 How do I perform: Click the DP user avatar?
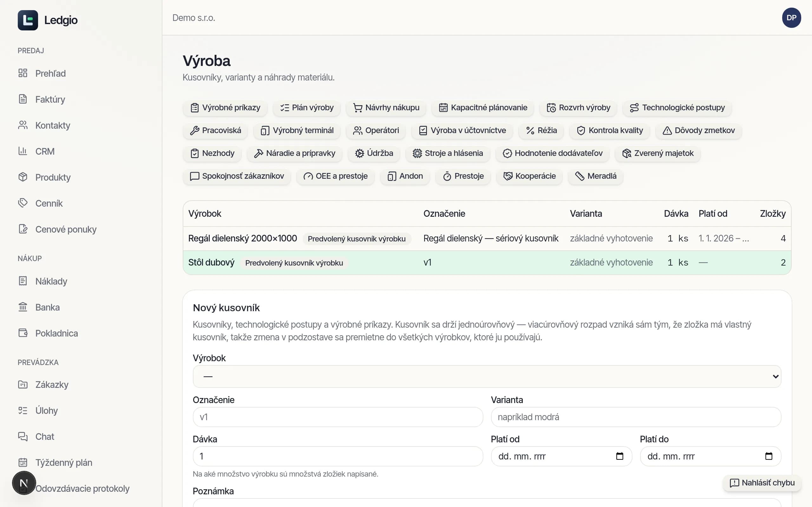(791, 18)
